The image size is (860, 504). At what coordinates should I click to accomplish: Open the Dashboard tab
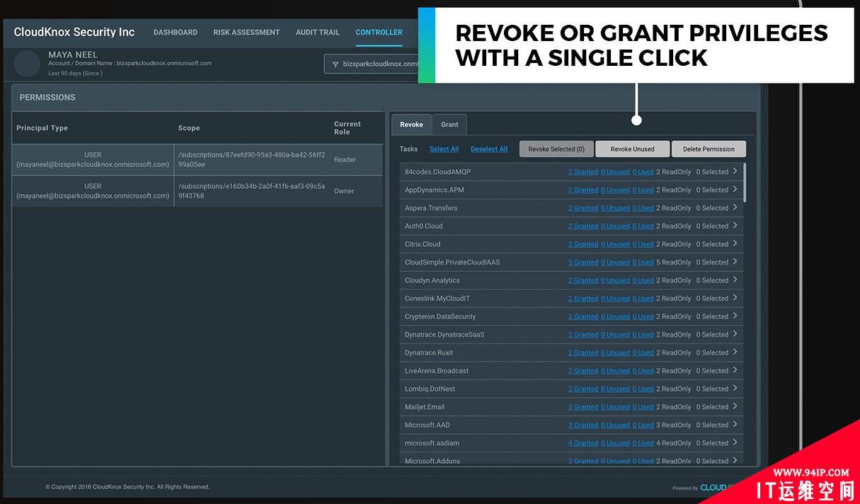coord(175,33)
